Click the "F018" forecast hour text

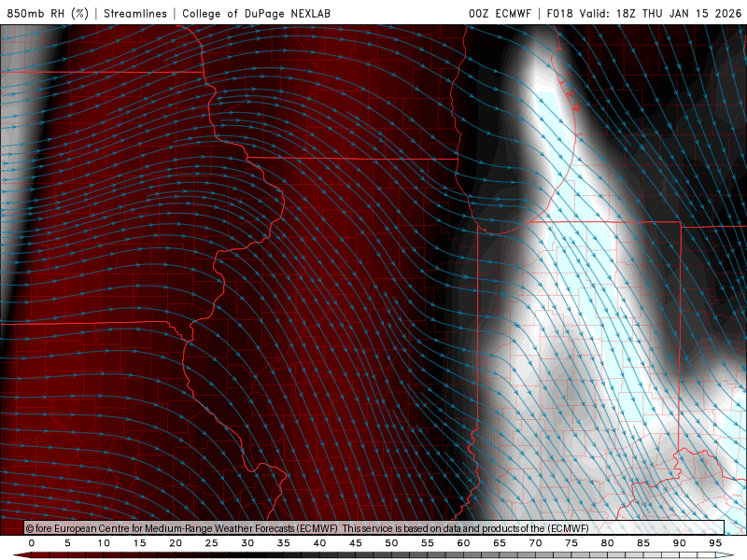click(x=559, y=13)
